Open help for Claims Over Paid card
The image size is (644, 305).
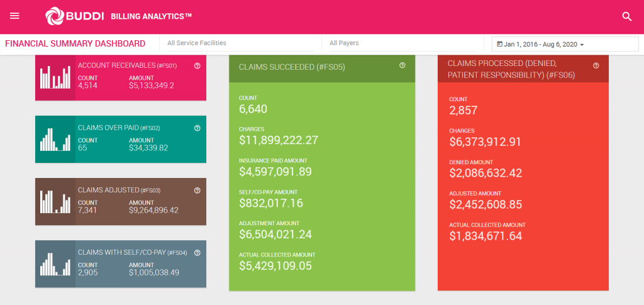pos(197,128)
